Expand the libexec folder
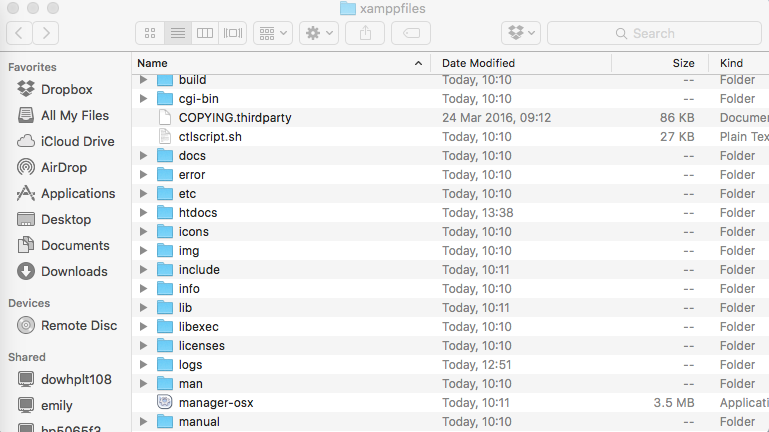Screen dimensions: 769x432 point(143,327)
